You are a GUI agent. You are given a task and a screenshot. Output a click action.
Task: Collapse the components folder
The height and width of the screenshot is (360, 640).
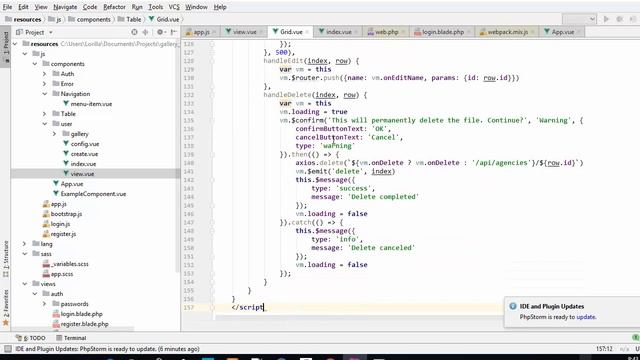pos(35,64)
